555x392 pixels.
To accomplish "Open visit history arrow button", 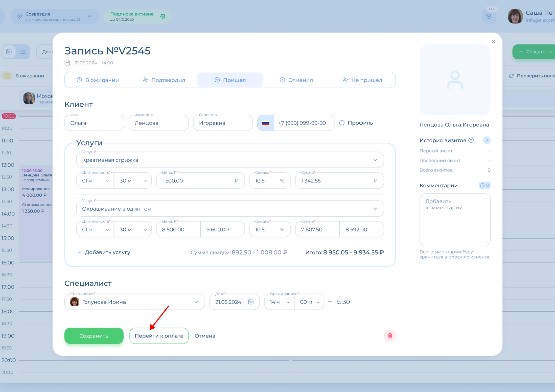I will click(x=487, y=140).
